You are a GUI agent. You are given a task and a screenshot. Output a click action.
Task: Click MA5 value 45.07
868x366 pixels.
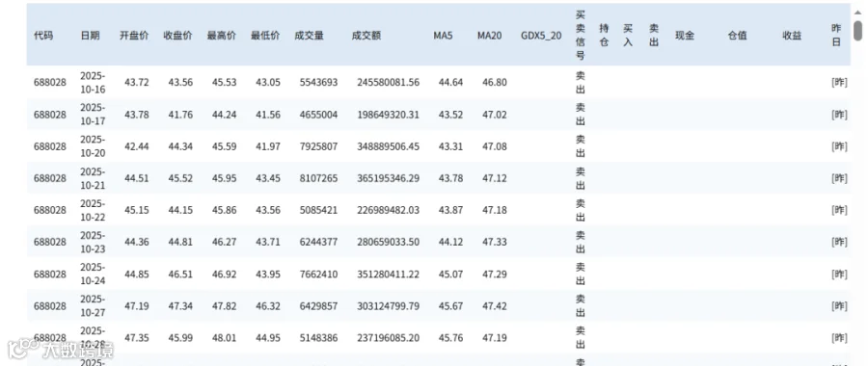tap(450, 274)
